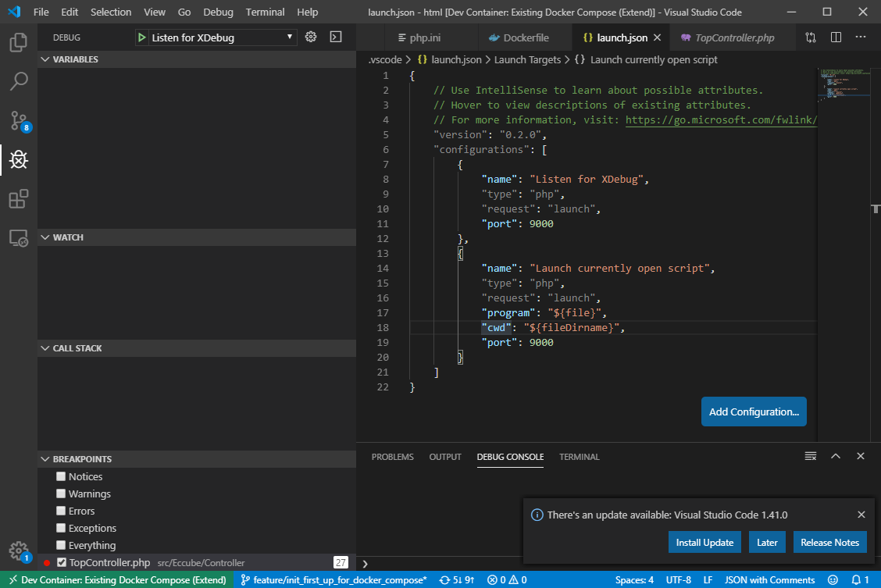881x588 pixels.
Task: Click Launch Targets breadcrumb
Action: (x=527, y=59)
